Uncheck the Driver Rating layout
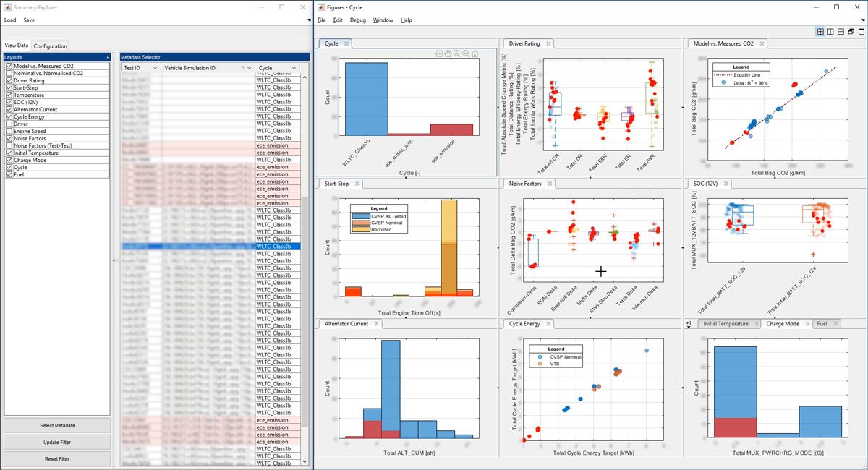Image resolution: width=868 pixels, height=470 pixels. (x=9, y=80)
